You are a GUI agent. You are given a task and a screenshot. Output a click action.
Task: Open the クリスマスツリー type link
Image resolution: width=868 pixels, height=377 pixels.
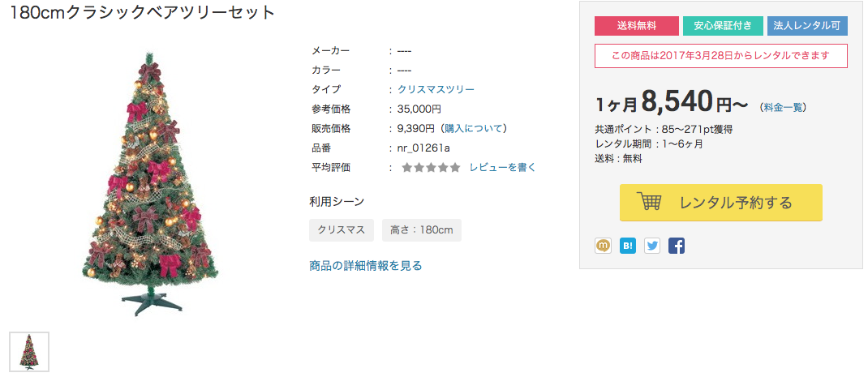pos(436,89)
